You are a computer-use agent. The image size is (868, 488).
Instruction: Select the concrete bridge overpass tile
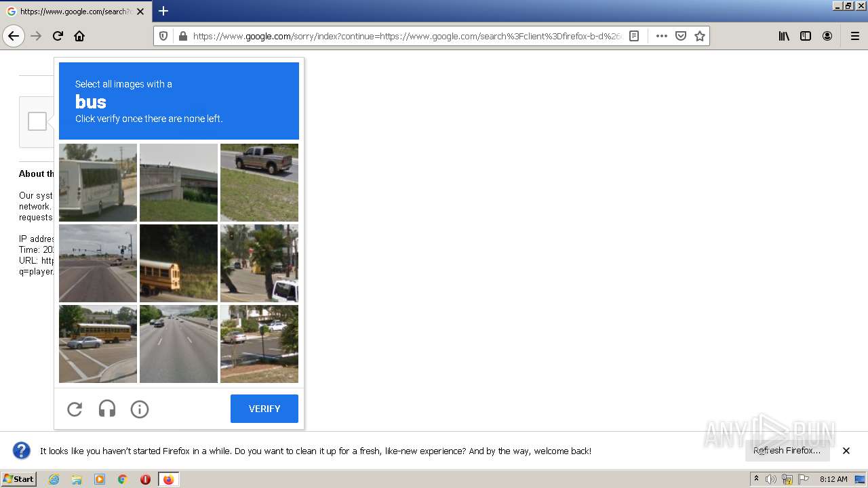(178, 182)
